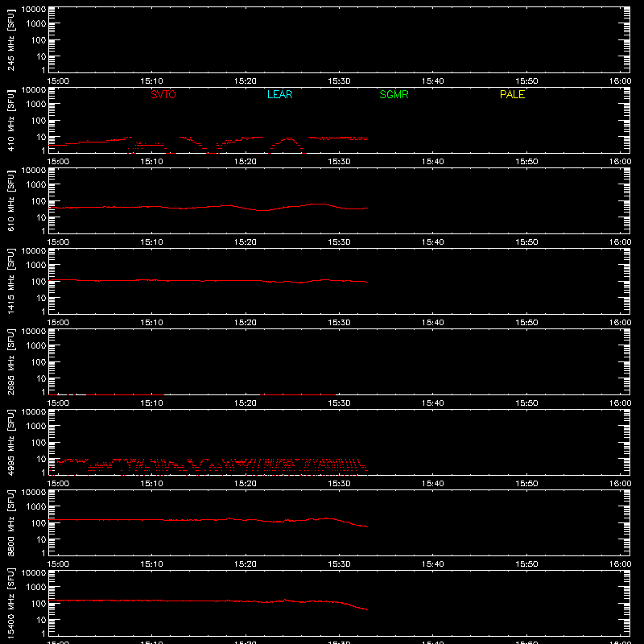Click the red flux curve in the 8800 MHz panel
Image resolution: width=644 pixels, height=644 pixels.
click(x=208, y=520)
